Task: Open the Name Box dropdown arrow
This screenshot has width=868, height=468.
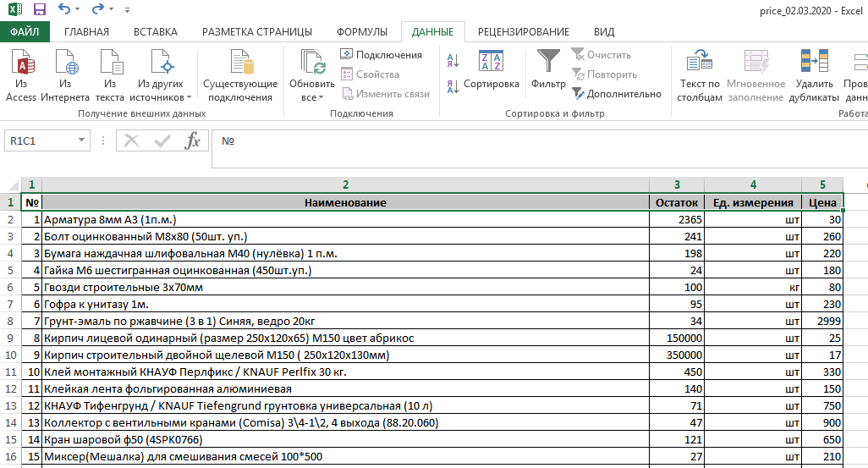Action: (x=82, y=141)
